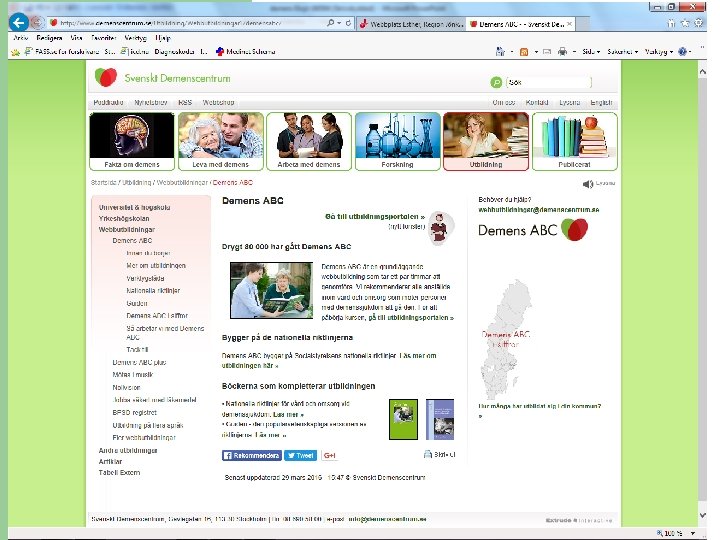720x540 pixels.
Task: Expand the Help icon dropdown arrow
Action: click(x=690, y=52)
